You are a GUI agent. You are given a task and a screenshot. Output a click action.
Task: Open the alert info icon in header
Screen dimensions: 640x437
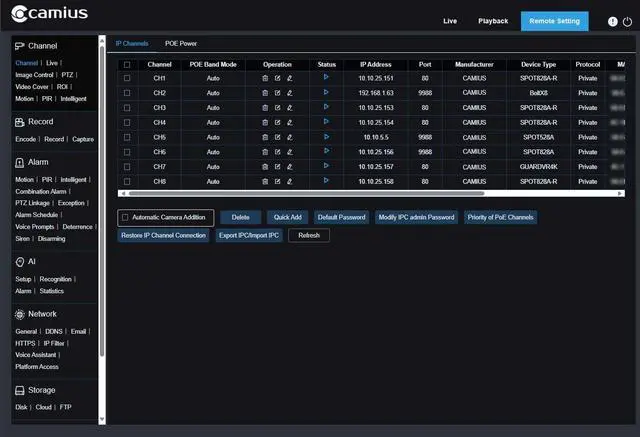613,22
